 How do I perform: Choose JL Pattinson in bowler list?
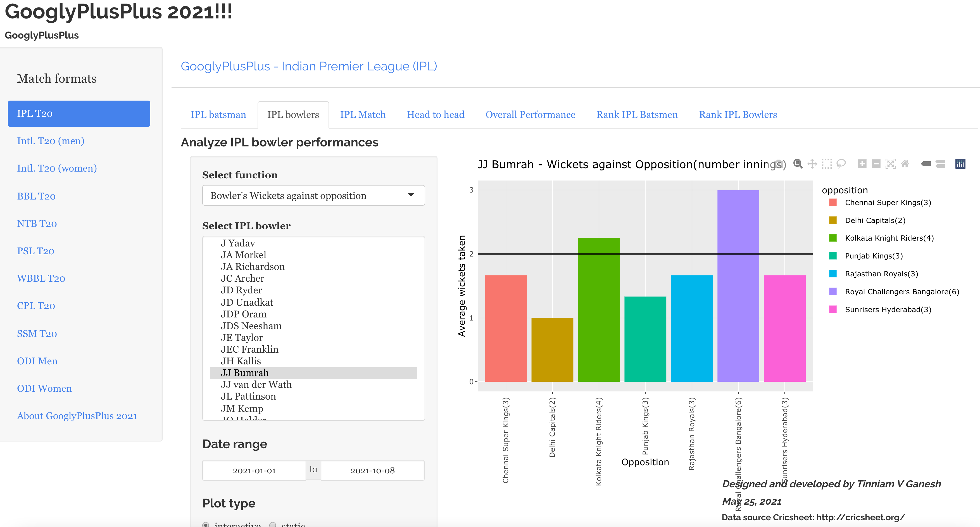click(248, 397)
